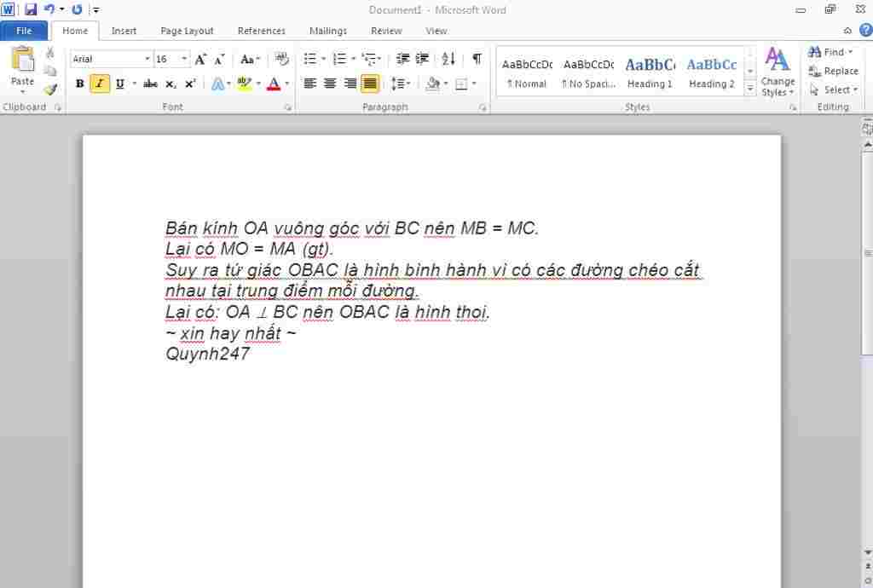Expand the Styles gallery More arrow
Screen dimensions: 873x588
point(750,88)
